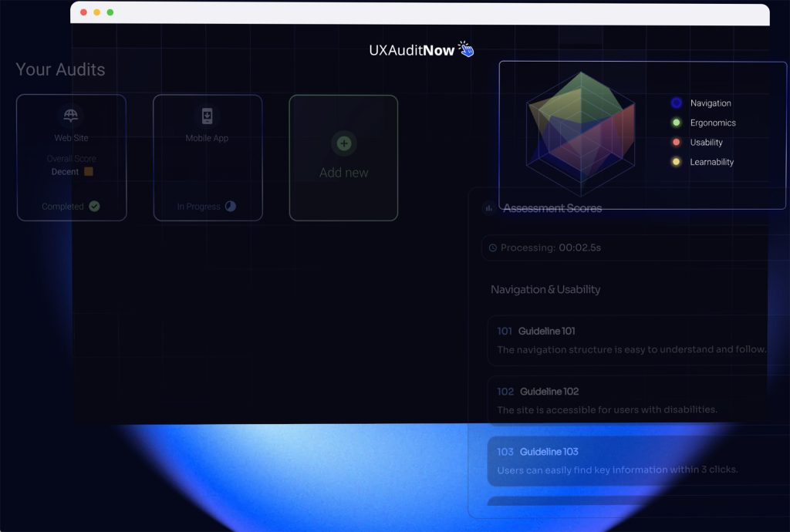Screen dimensions: 790x532
Task: Open the Mobile App audit icon
Action: point(207,116)
